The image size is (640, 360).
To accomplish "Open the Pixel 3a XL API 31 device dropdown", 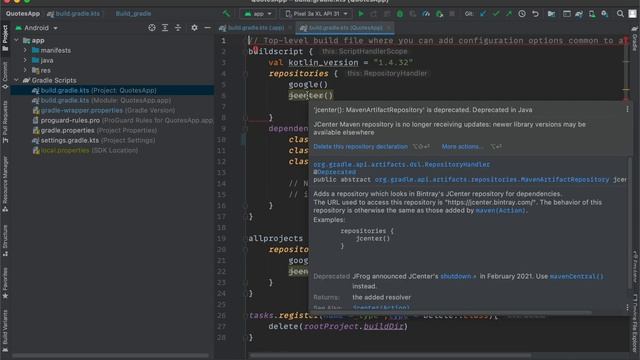I will pos(316,14).
